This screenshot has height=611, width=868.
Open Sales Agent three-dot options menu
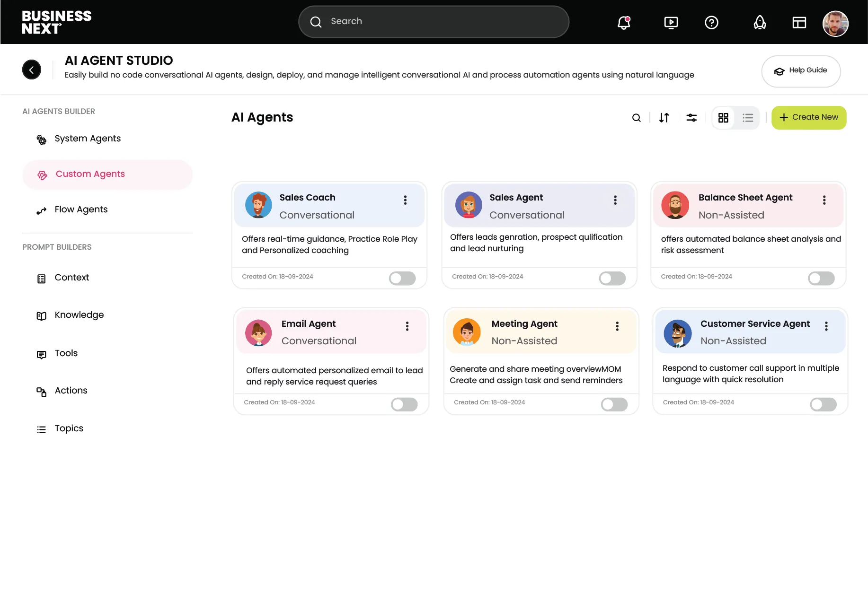click(615, 200)
